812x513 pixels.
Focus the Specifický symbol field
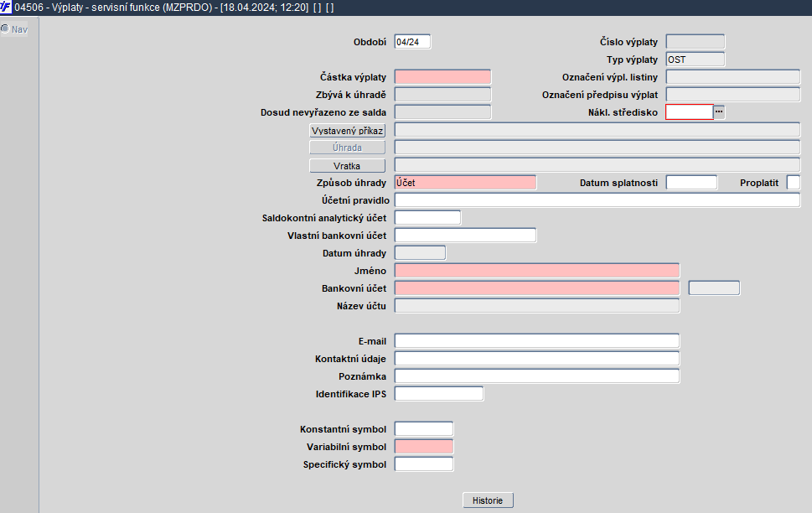tap(424, 464)
